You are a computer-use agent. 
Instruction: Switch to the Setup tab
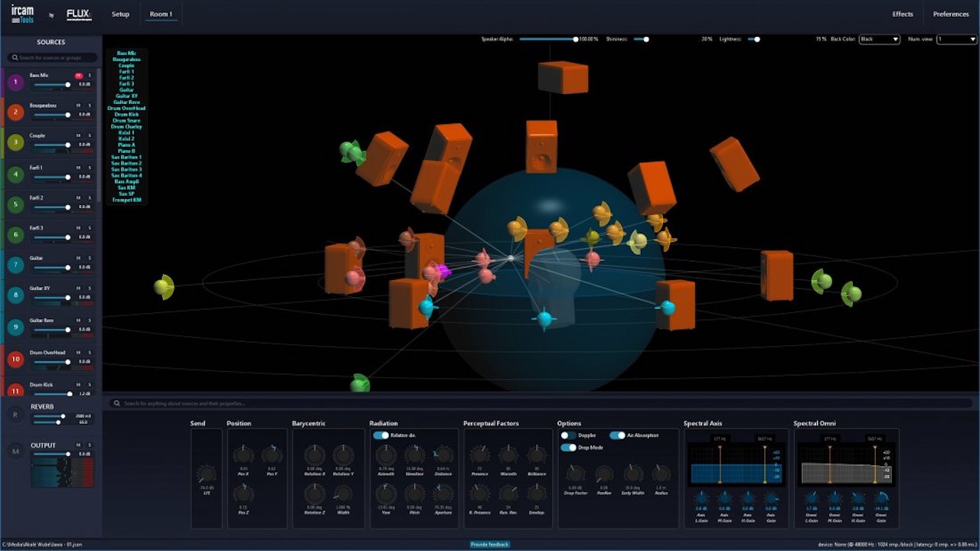(x=120, y=14)
